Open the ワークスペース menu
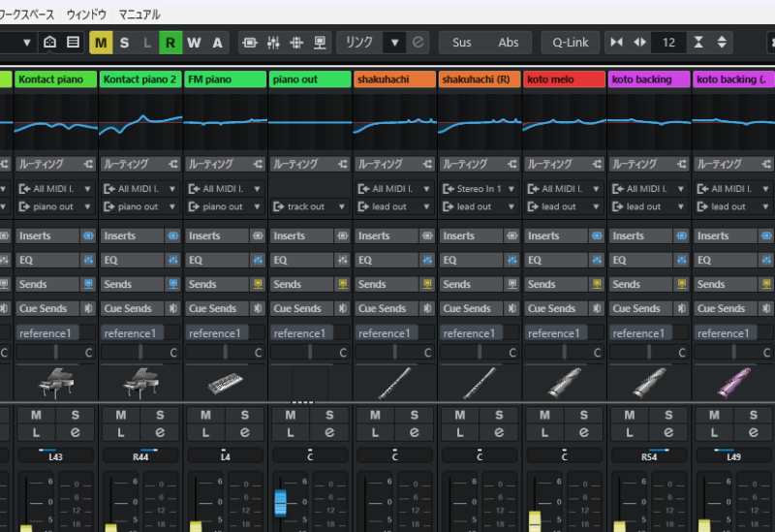 coord(27,15)
